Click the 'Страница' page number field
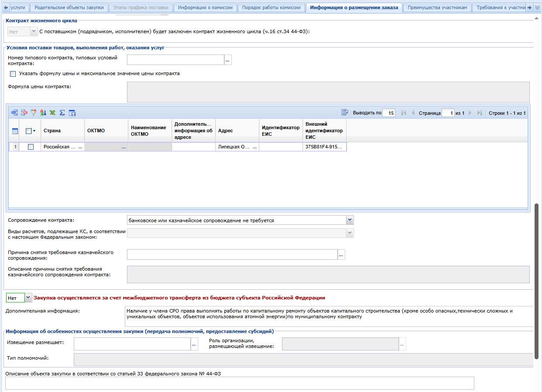This screenshot has height=392, width=542. [x=448, y=113]
